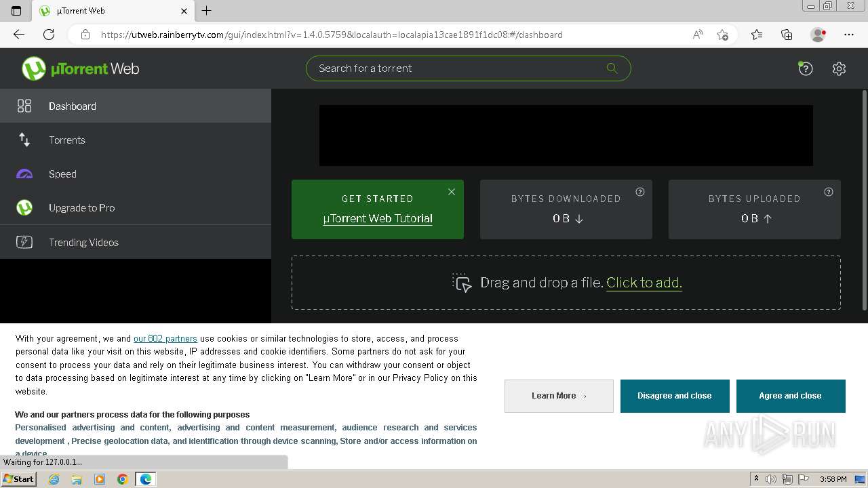The image size is (868, 488).
Task: Click the Upgrade to Pro logo icon
Action: pyautogui.click(x=24, y=208)
